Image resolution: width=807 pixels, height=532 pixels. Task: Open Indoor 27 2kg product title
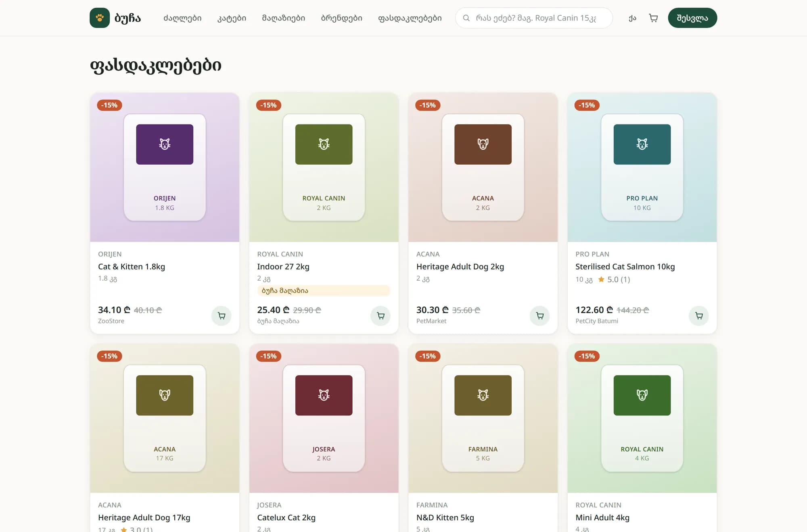283,267
